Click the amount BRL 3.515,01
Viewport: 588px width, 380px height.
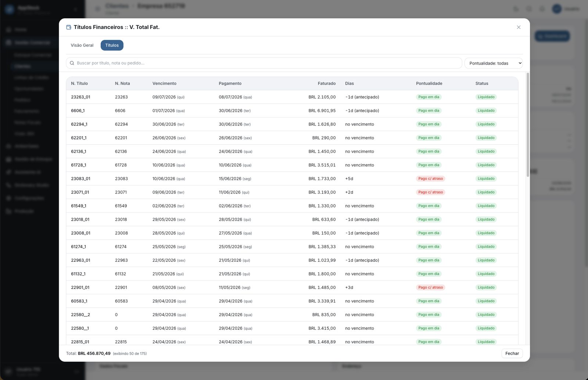(x=322, y=165)
